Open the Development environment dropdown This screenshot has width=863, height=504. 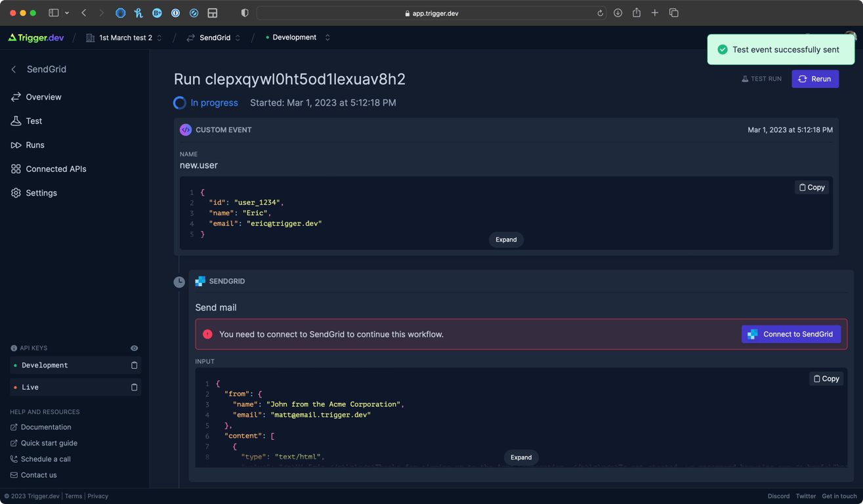click(297, 37)
